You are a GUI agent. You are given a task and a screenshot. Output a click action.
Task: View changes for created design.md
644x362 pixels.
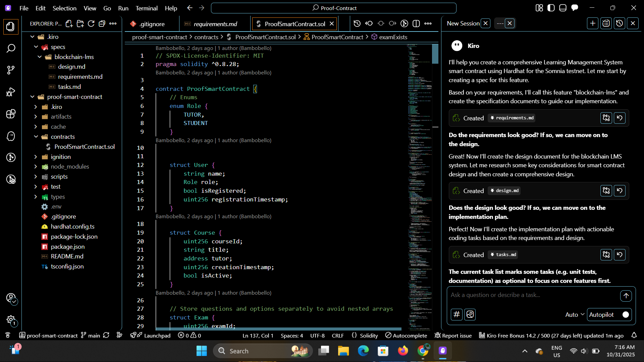[x=606, y=191]
